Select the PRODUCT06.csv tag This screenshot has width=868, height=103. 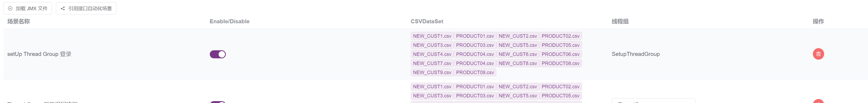(x=560, y=54)
